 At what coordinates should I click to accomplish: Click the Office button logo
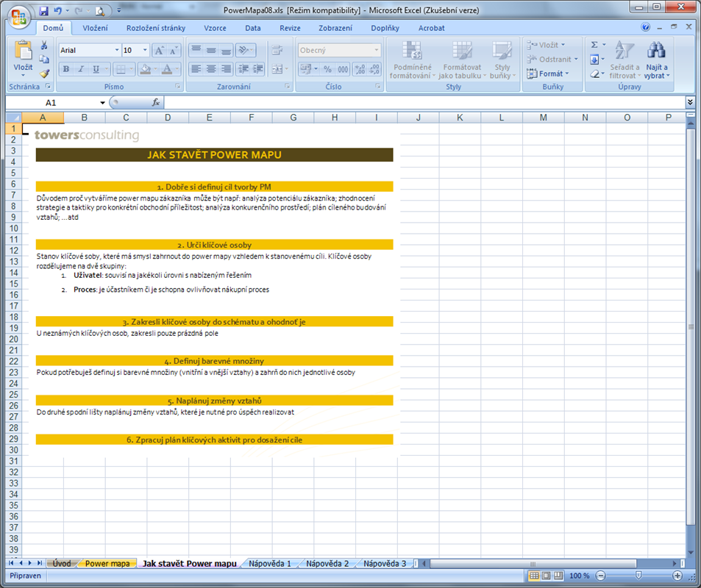click(x=16, y=15)
